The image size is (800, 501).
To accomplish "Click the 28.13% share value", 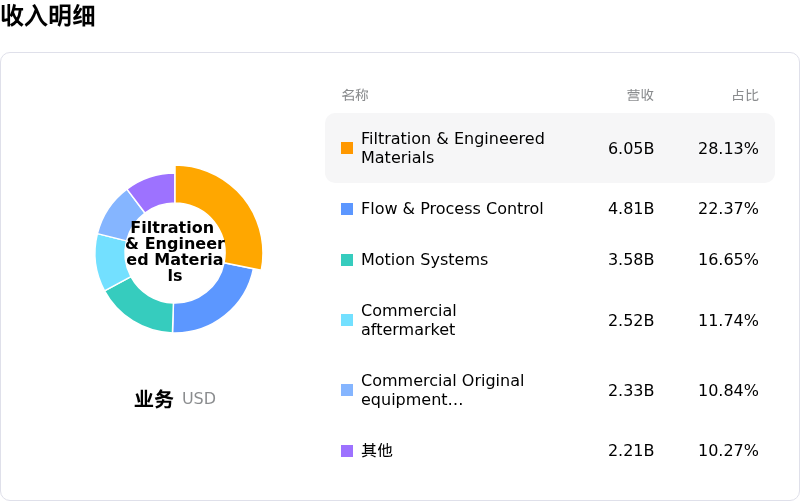I will point(728,148).
